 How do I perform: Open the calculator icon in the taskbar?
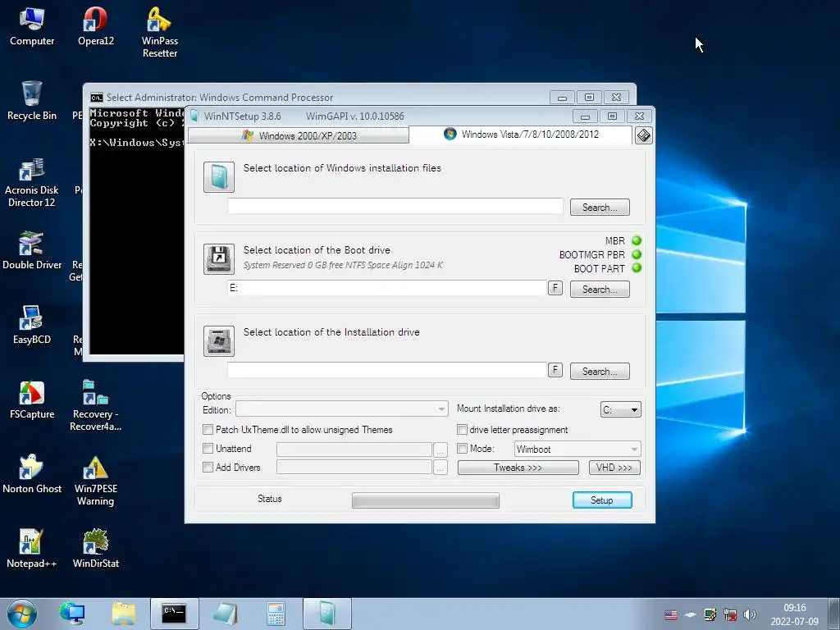(276, 614)
